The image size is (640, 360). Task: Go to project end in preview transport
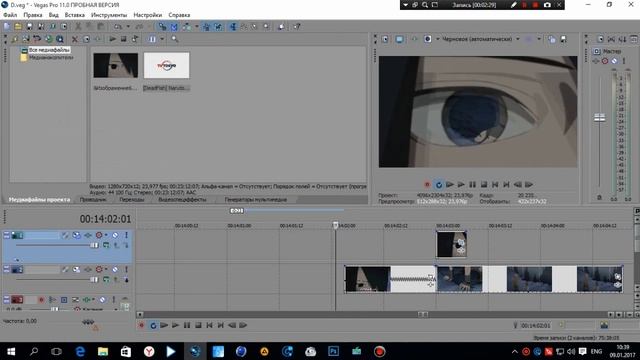[506, 184]
